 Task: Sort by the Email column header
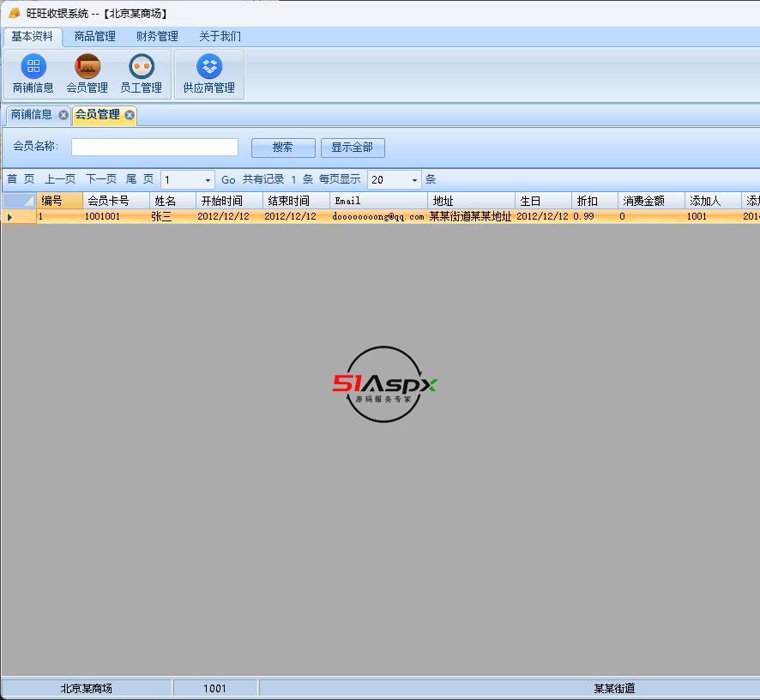(x=378, y=200)
